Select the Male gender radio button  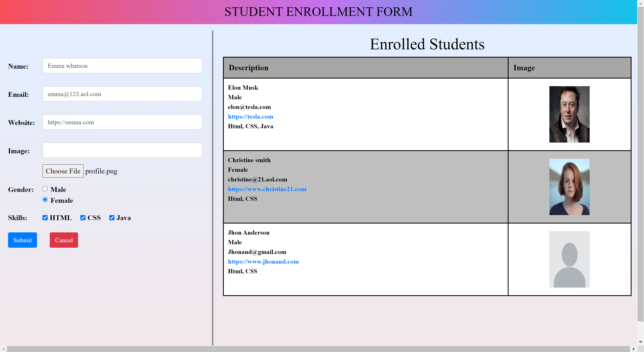[x=45, y=189]
